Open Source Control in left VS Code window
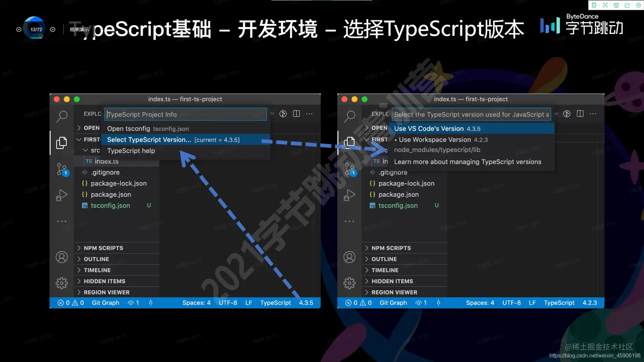 pos(62,170)
